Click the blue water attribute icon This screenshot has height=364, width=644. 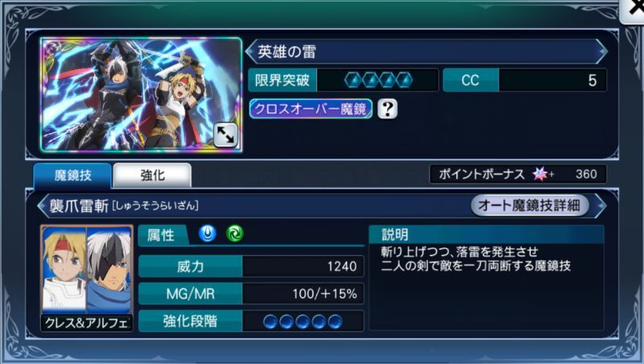[208, 234]
